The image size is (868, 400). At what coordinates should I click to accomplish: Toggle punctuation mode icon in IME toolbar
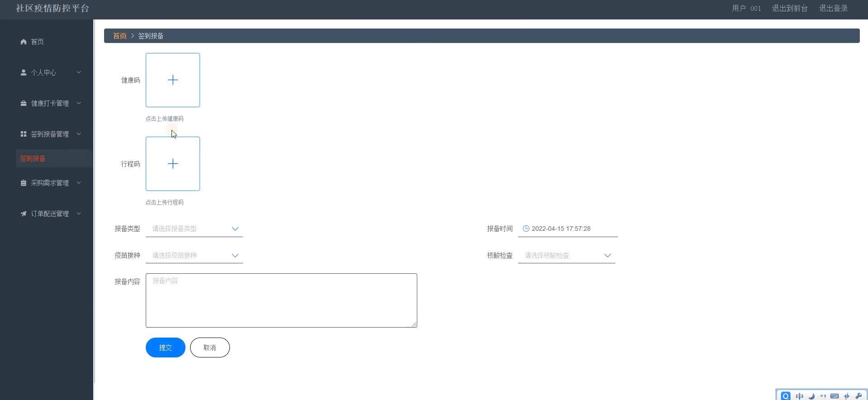pos(823,396)
